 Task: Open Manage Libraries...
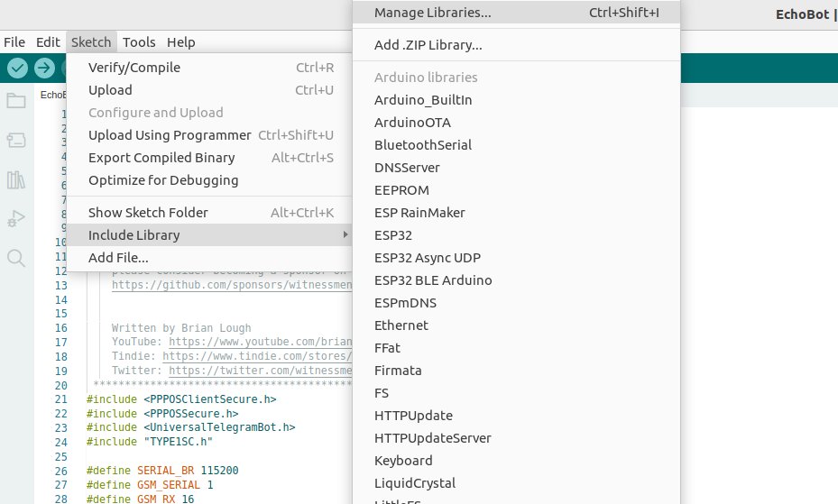click(516, 13)
